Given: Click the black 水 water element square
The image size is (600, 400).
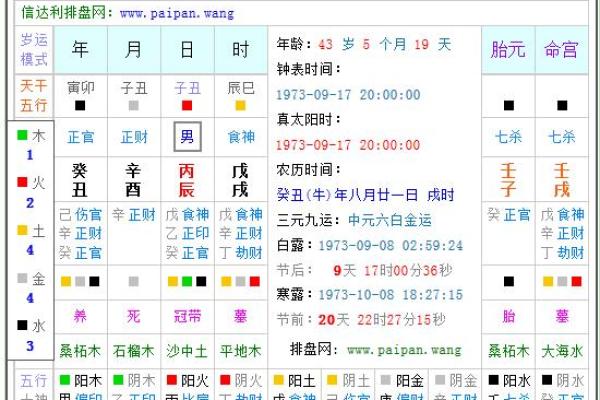Looking at the screenshot, I should click(23, 325).
